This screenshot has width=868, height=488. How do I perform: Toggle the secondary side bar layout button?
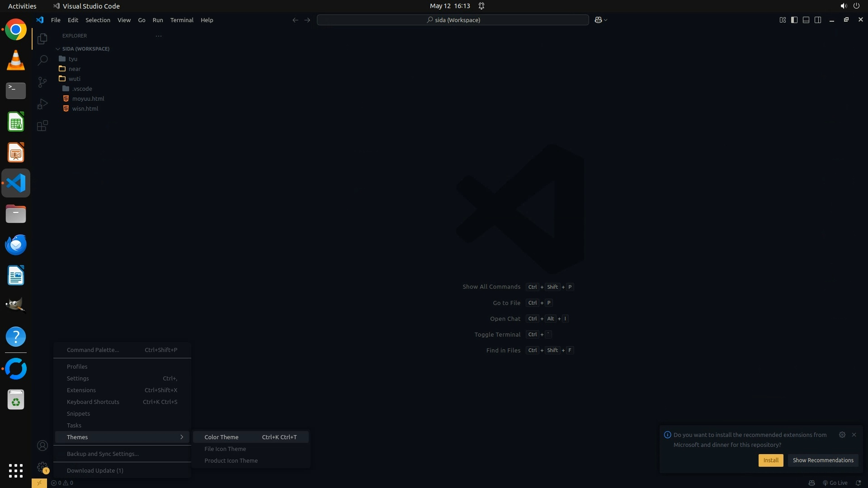coord(818,20)
